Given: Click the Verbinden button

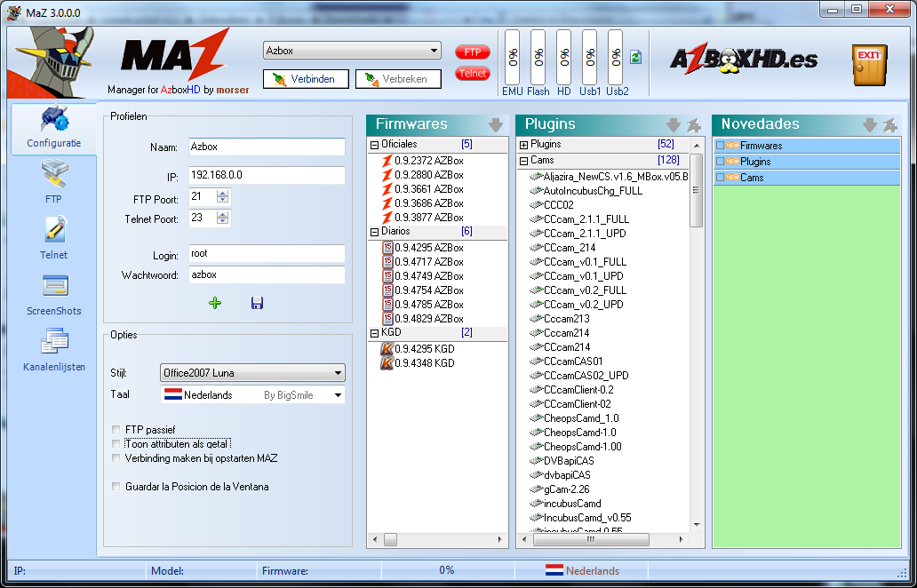Looking at the screenshot, I should (x=306, y=79).
